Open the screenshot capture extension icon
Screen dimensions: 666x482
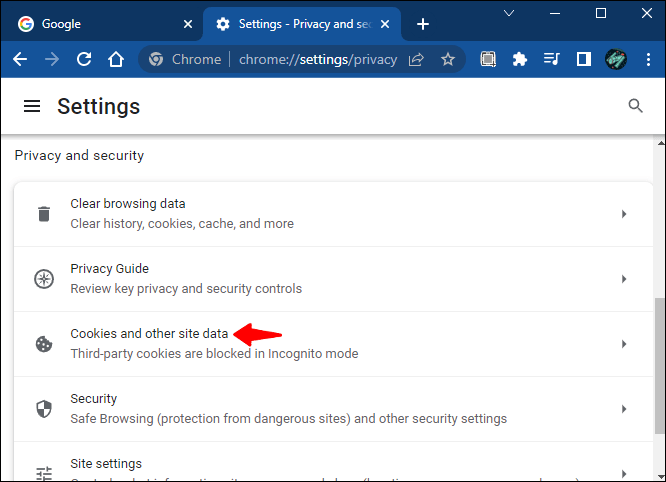click(x=488, y=59)
